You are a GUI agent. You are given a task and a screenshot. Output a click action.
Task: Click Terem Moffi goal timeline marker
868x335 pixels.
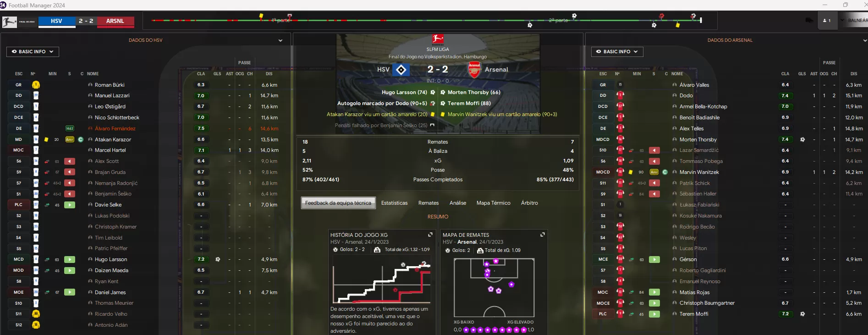pyautogui.click(x=654, y=25)
